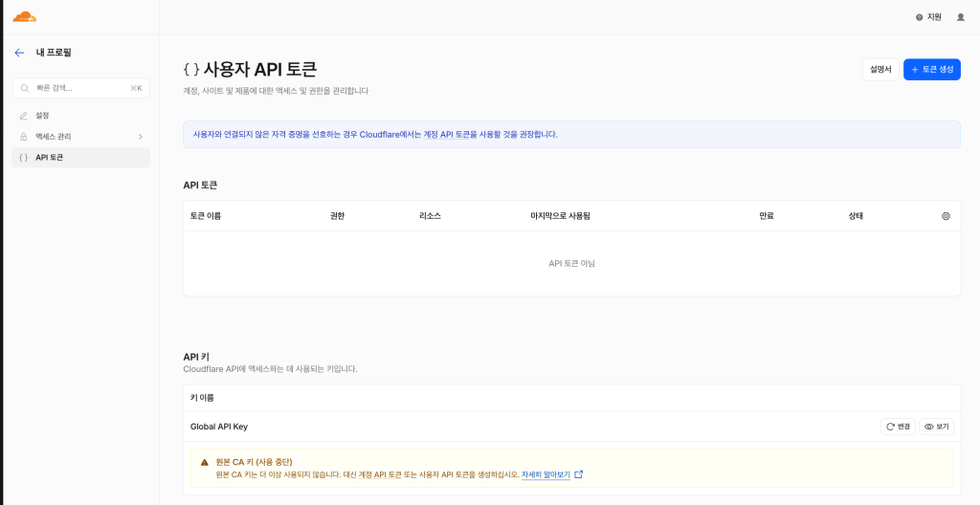980x505 pixels.
Task: Click the 지원 help question mark icon
Action: 920,17
